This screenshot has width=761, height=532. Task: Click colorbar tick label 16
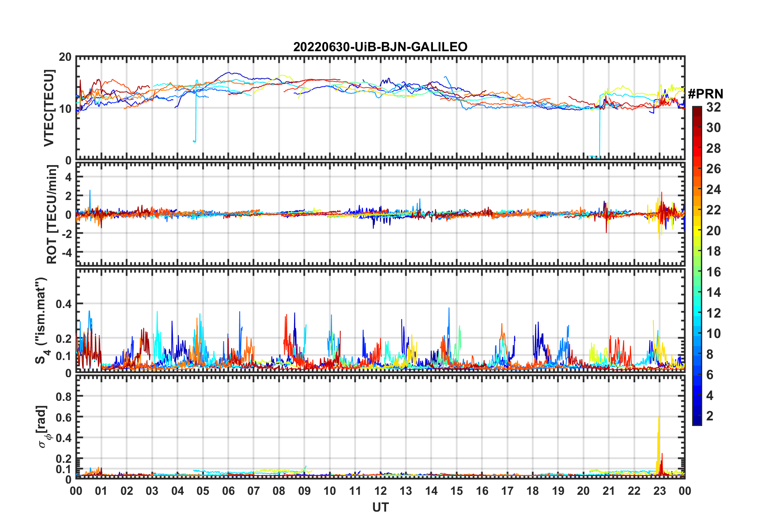(713, 272)
